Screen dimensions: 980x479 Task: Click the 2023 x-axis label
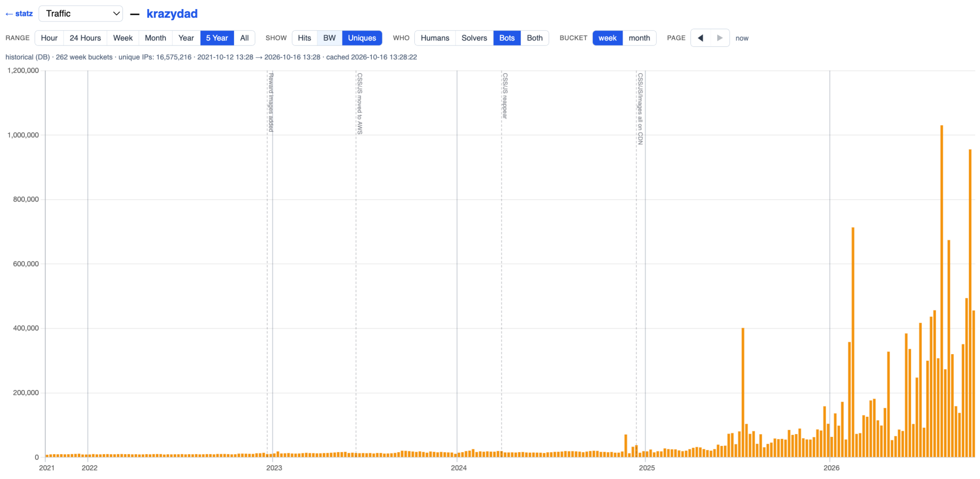click(x=274, y=468)
